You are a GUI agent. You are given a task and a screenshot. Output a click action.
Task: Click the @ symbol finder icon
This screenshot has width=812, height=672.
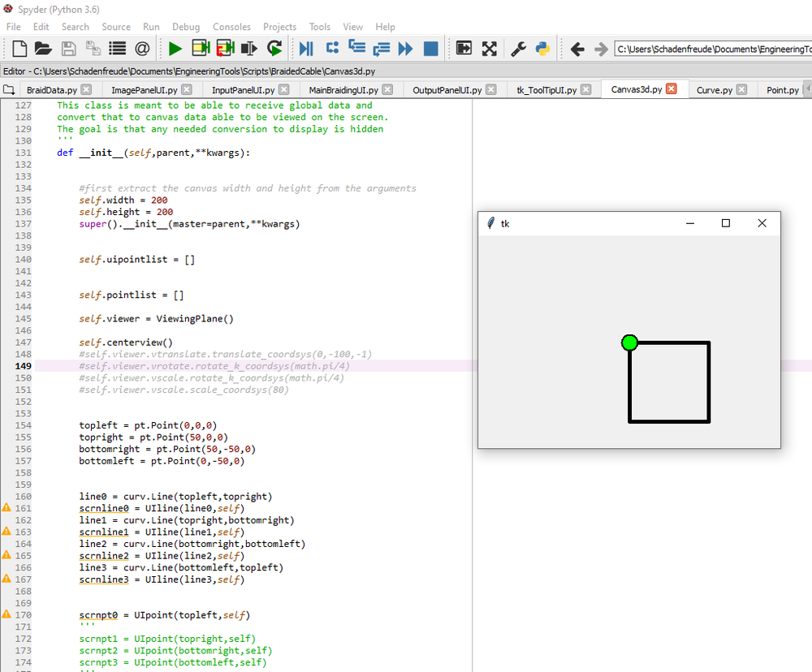tap(142, 49)
